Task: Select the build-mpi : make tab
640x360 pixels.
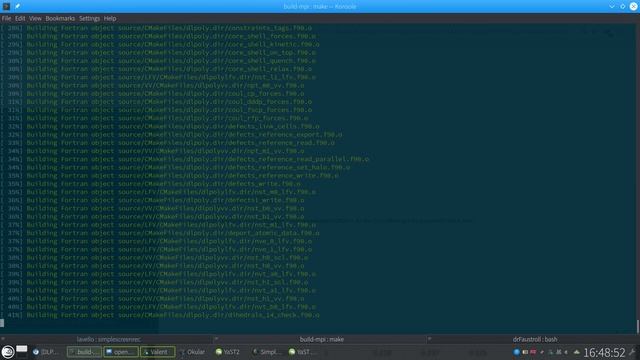Action: [x=322, y=339]
